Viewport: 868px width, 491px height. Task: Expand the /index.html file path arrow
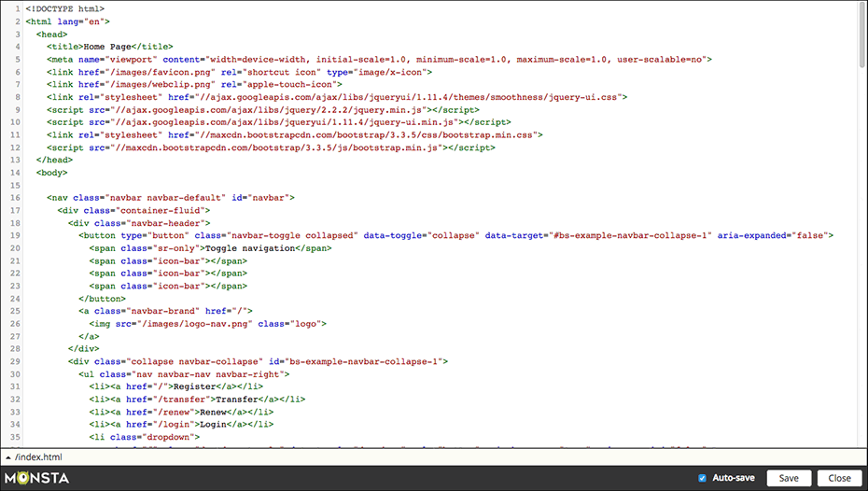click(x=8, y=457)
